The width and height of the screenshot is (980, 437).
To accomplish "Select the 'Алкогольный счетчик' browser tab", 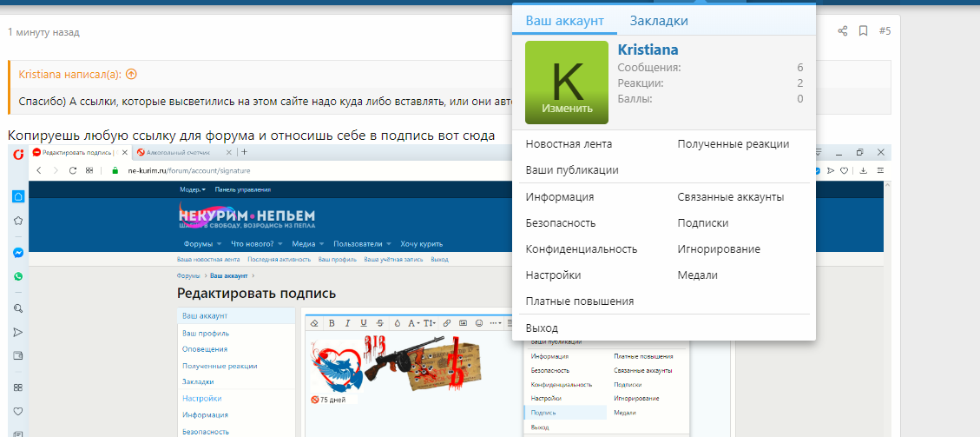I will tap(181, 153).
